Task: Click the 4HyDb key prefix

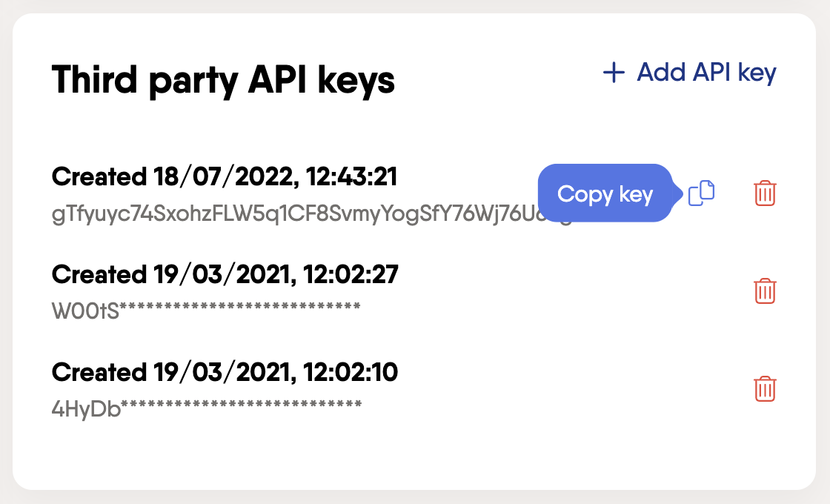Action: point(86,408)
